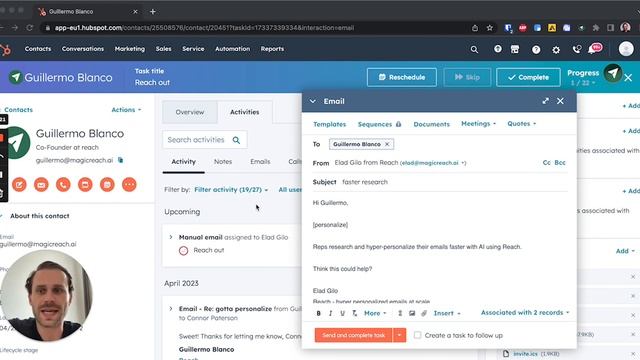Collapse the Email composer chevron

[313, 101]
